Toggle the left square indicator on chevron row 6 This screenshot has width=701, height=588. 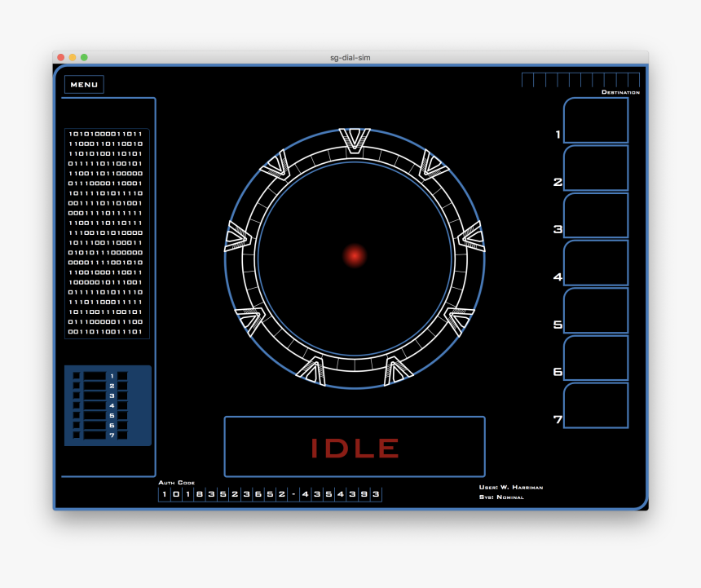click(x=77, y=425)
